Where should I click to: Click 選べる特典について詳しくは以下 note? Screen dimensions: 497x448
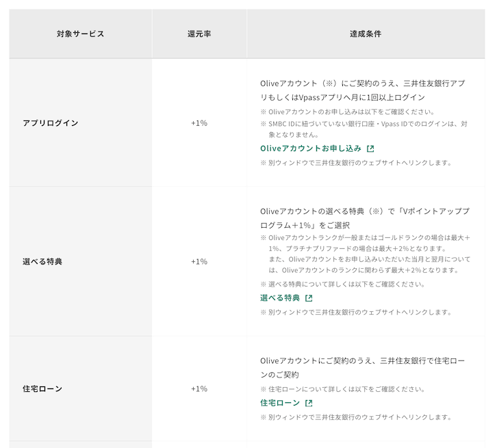click(343, 284)
